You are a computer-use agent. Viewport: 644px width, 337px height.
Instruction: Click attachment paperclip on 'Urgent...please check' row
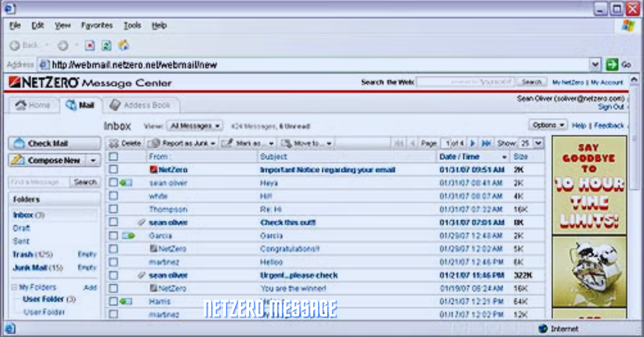[142, 275]
